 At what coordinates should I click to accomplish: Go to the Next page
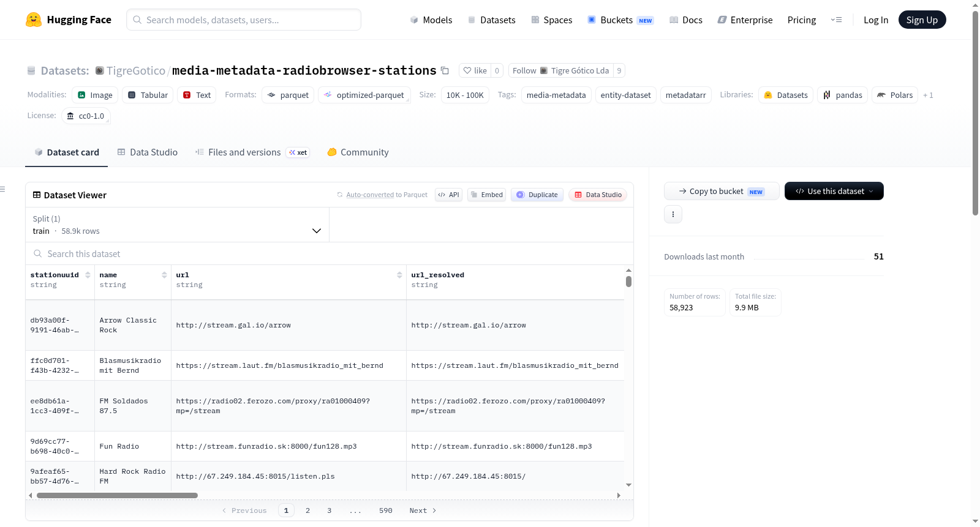tap(423, 510)
